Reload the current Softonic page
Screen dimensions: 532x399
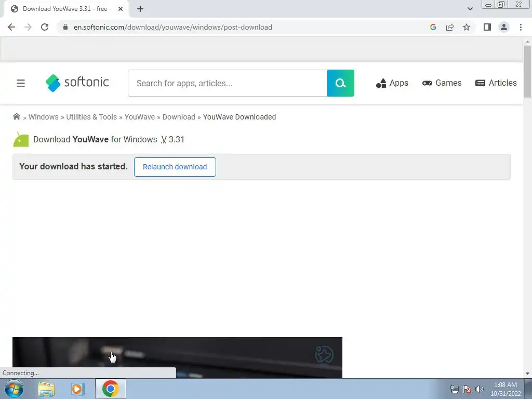pyautogui.click(x=45, y=27)
